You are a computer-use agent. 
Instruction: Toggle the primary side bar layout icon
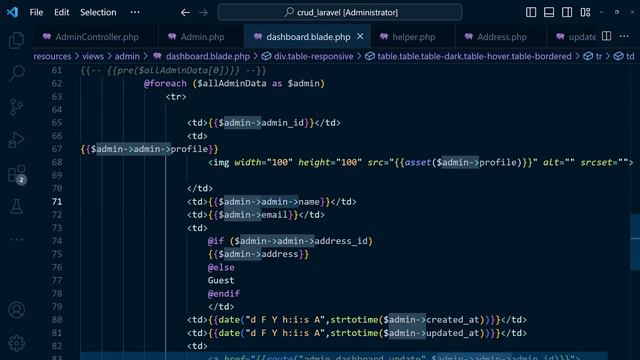(531, 12)
